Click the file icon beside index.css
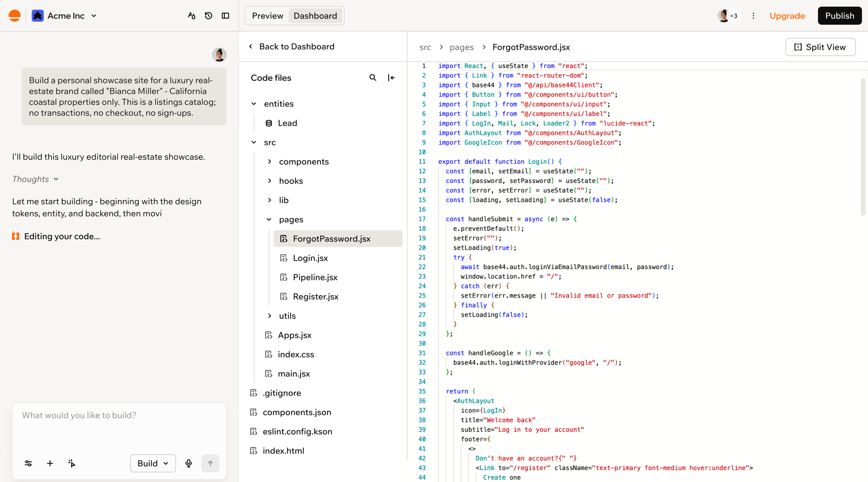The height and width of the screenshot is (482, 868). [268, 354]
